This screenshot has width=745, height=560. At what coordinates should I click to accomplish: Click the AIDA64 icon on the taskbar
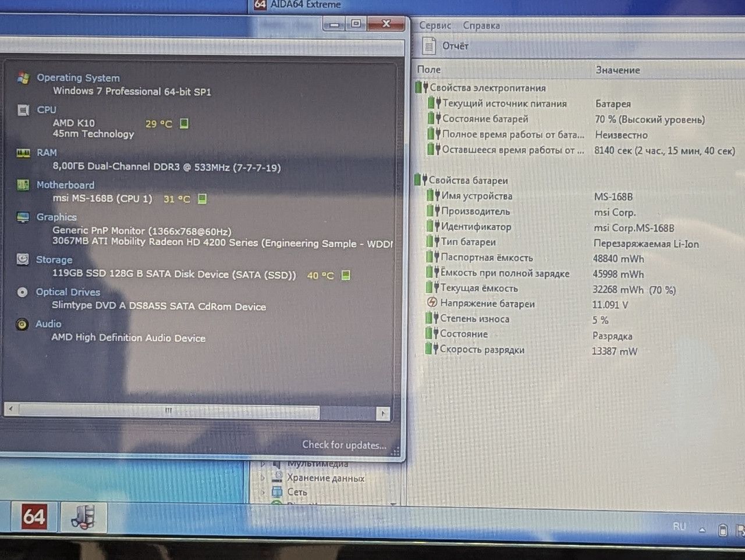[x=34, y=517]
